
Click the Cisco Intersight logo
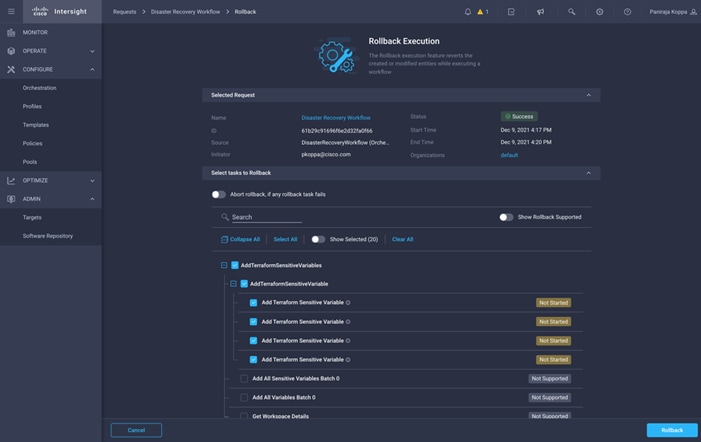pos(59,12)
